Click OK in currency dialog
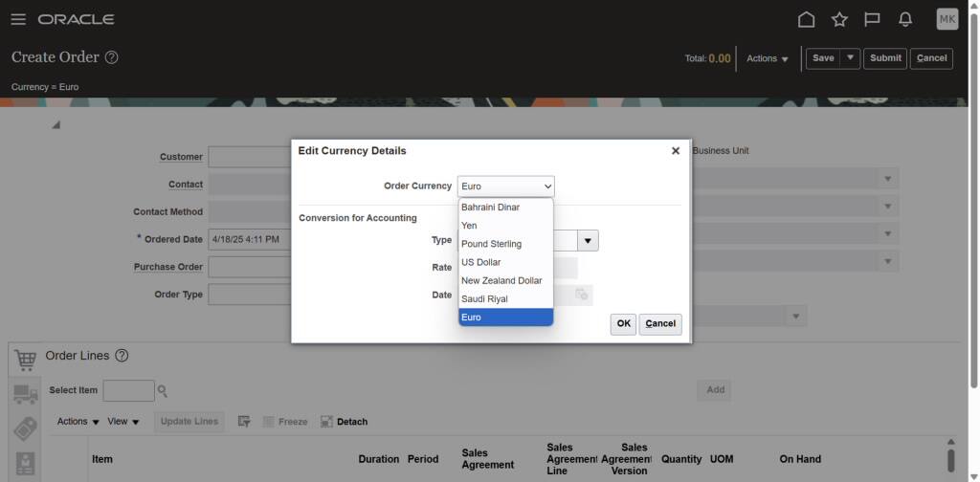 (623, 324)
